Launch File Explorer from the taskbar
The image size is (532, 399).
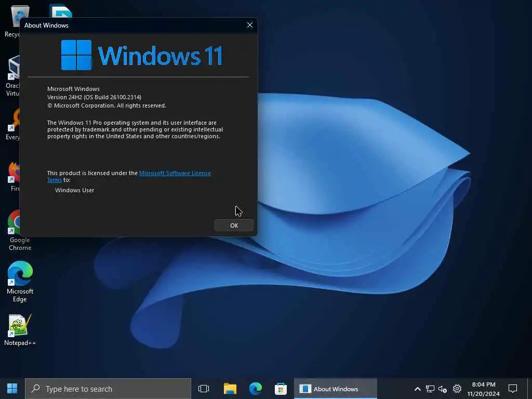230,389
